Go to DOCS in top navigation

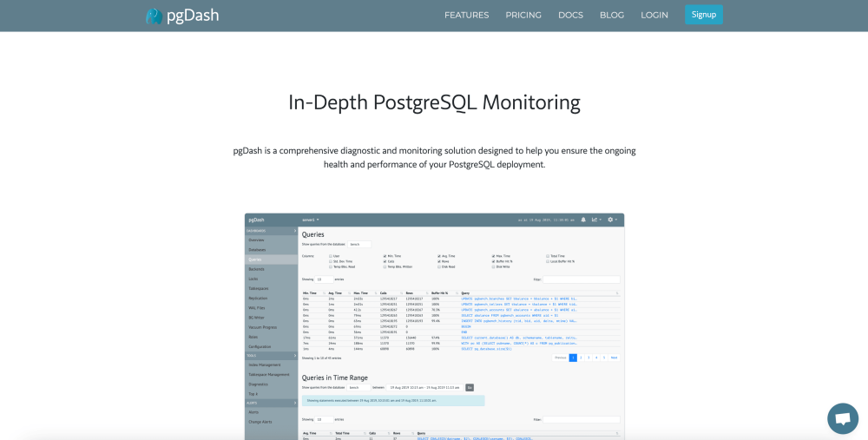570,15
